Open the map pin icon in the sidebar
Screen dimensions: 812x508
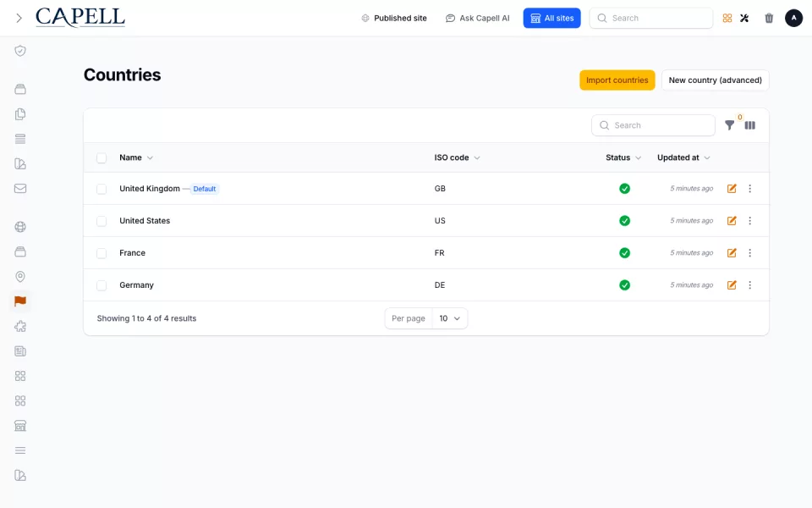[20, 276]
